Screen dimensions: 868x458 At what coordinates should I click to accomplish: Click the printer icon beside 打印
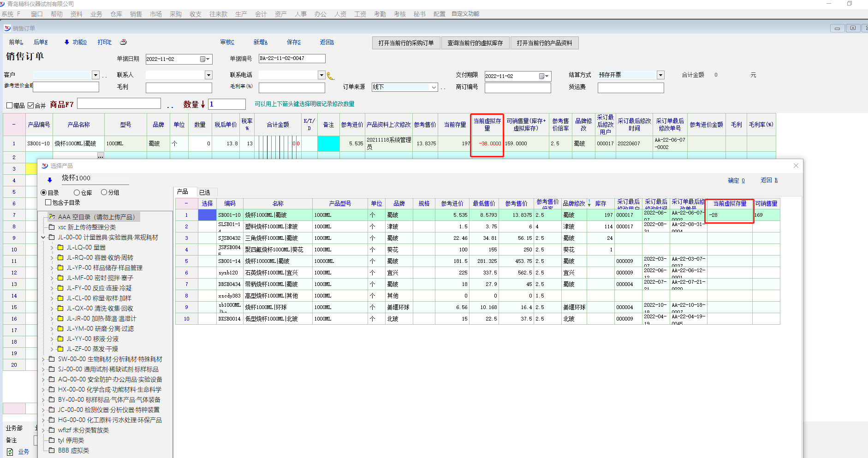coord(123,42)
